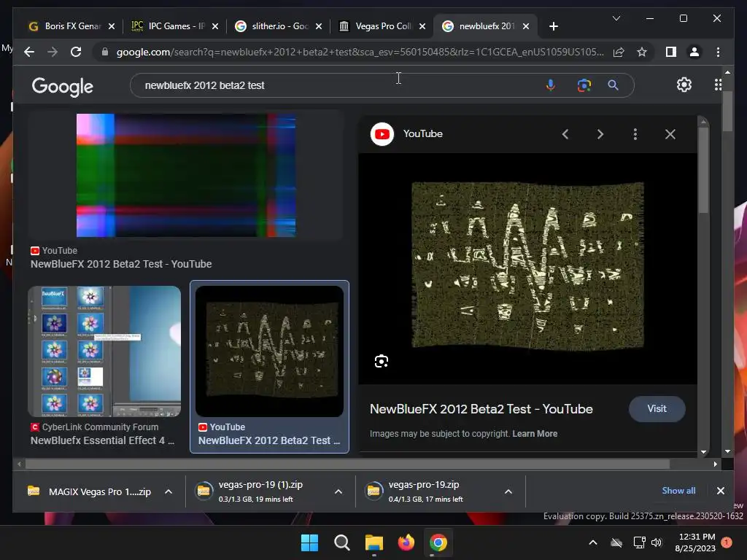This screenshot has height=560, width=747.
Task: Reload the current Google page
Action: coord(76,52)
